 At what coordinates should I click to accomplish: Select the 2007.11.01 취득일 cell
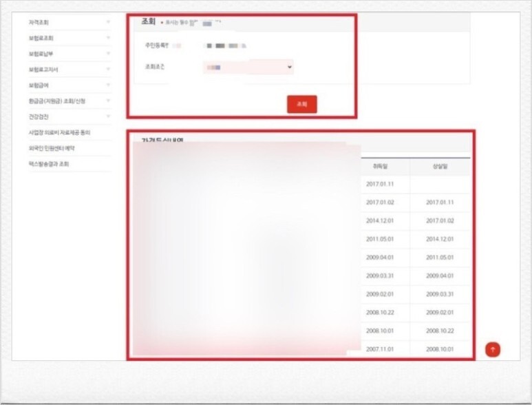[380, 349]
